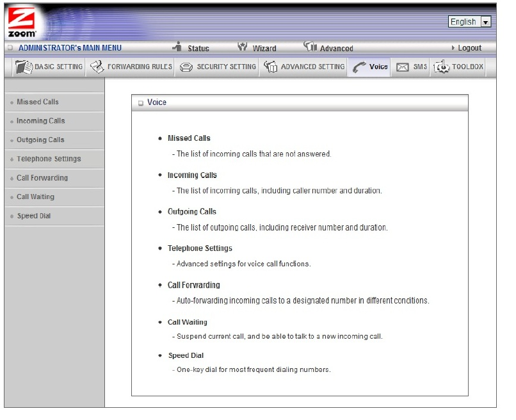Open Incoming Calls in sidebar

(40, 121)
